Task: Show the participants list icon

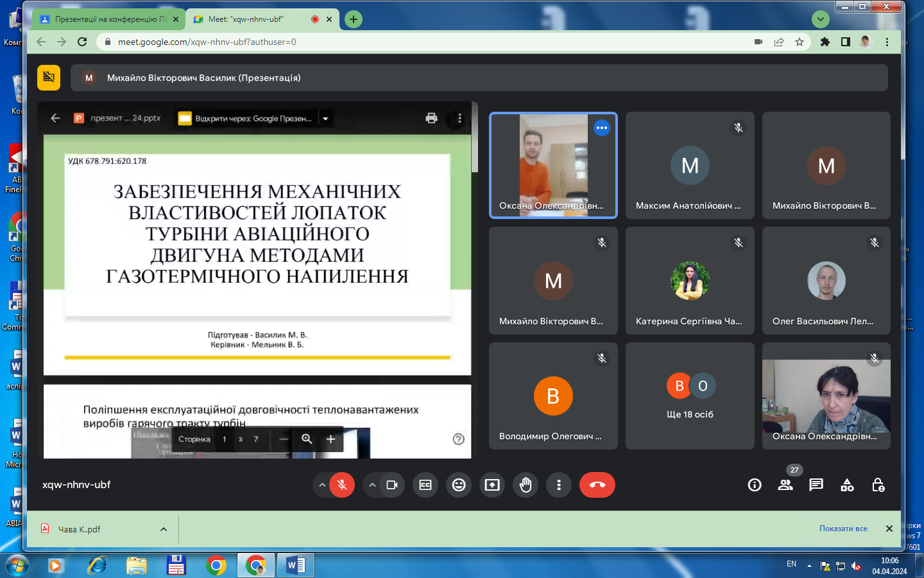Action: coord(785,485)
